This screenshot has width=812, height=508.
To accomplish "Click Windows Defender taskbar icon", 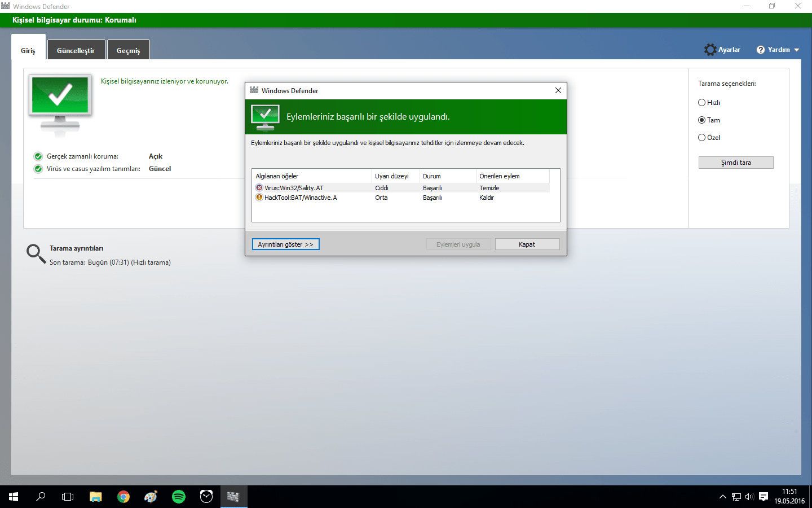I will click(233, 497).
